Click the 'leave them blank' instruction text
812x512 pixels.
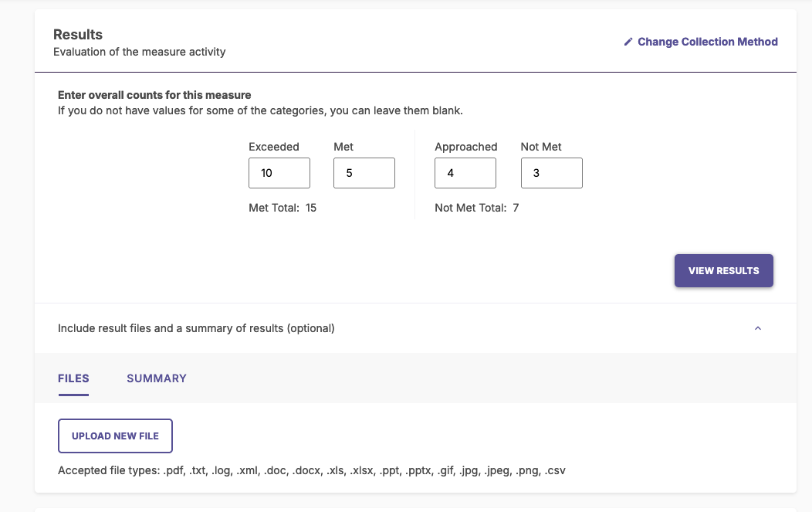(x=260, y=110)
